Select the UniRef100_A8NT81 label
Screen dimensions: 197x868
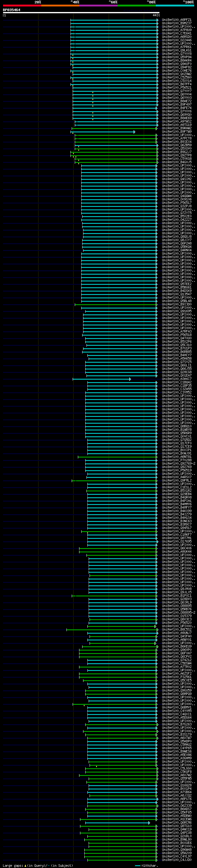pyautogui.click(x=176, y=457)
